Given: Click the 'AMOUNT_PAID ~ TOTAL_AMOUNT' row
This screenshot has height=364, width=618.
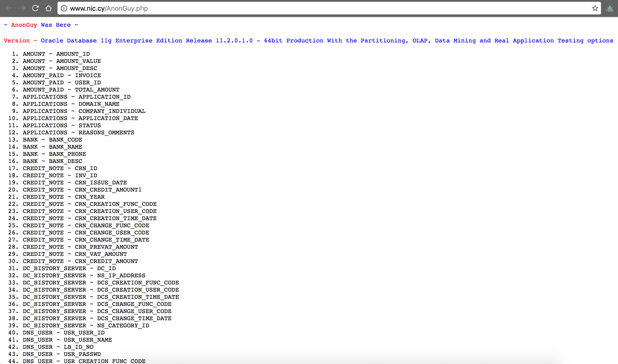Looking at the screenshot, I should click(71, 90).
